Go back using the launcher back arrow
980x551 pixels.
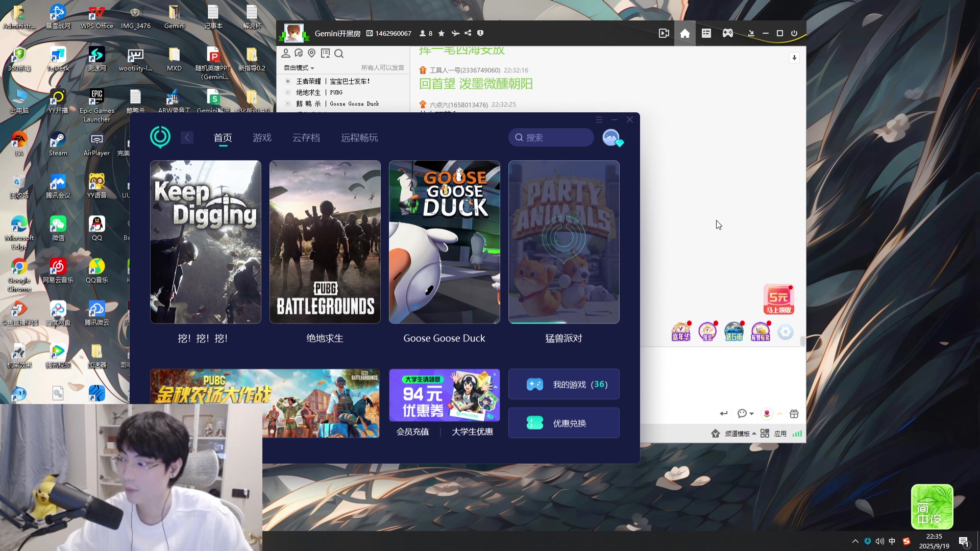coord(187,138)
